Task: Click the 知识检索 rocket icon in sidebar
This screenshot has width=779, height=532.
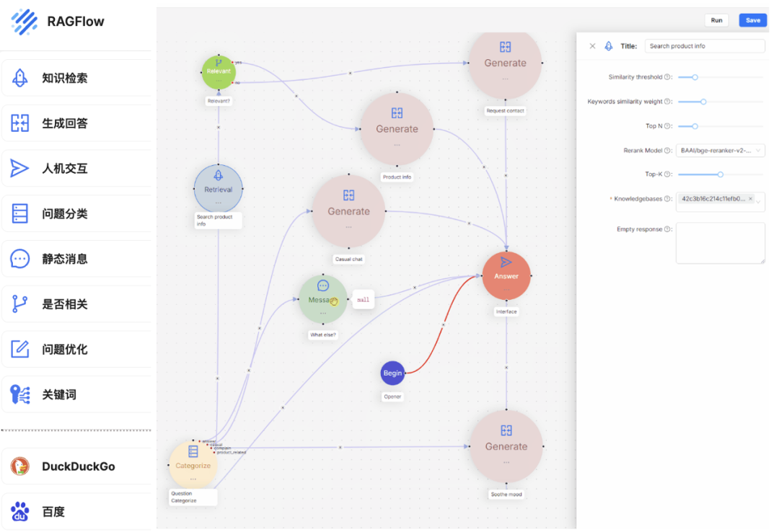Action: point(20,78)
